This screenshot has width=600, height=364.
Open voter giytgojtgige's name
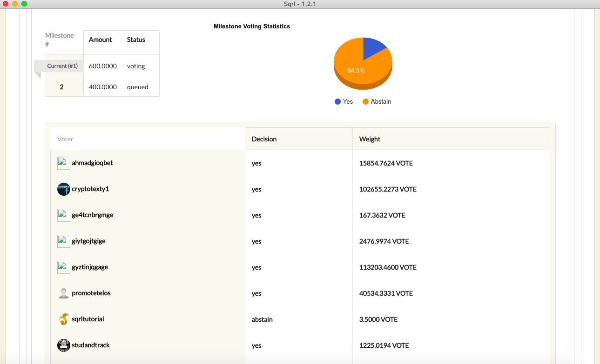(x=88, y=241)
